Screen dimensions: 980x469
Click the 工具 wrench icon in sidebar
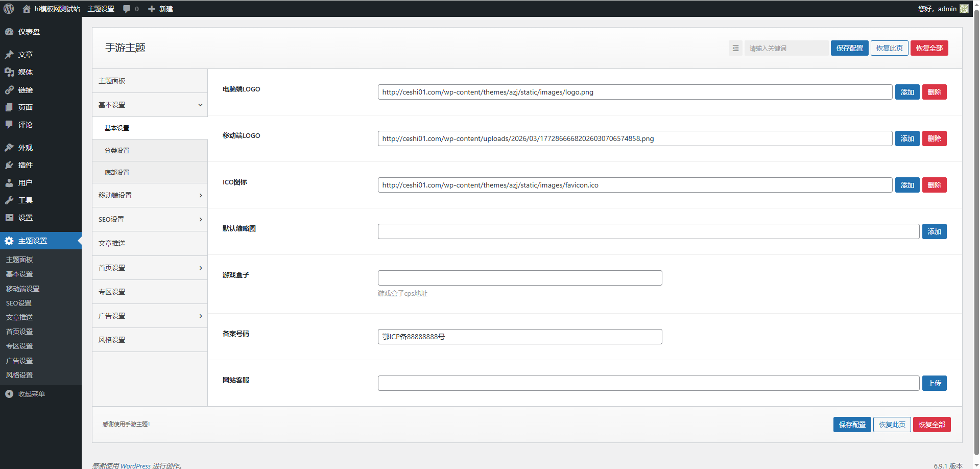9,200
